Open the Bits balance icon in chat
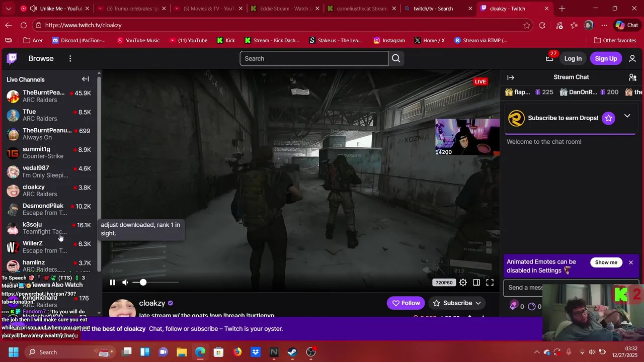 513,306
